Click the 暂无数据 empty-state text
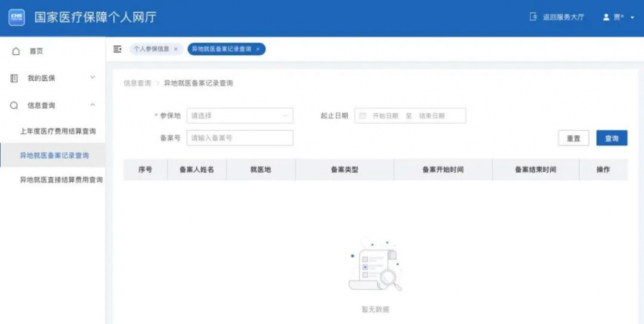644x324 pixels. point(375,310)
